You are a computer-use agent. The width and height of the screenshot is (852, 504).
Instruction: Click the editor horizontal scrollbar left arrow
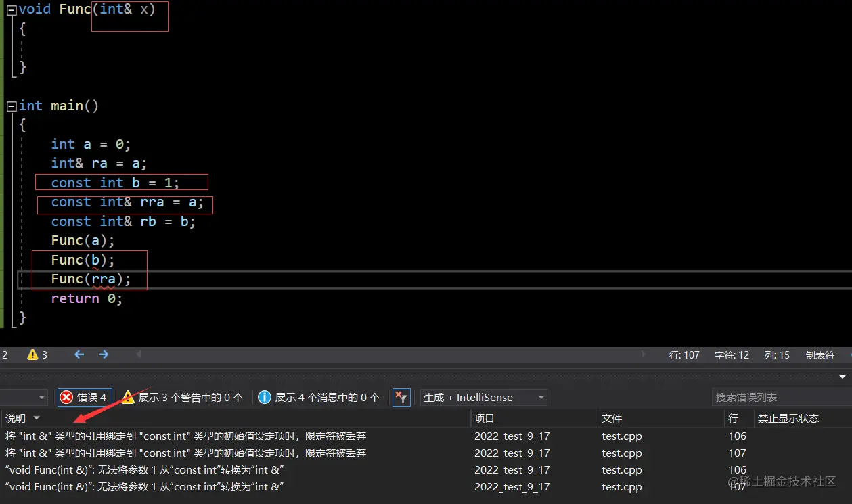139,354
